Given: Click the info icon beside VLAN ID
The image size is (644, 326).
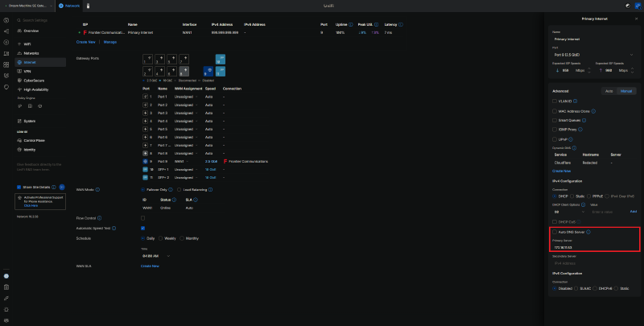Looking at the screenshot, I should (575, 101).
